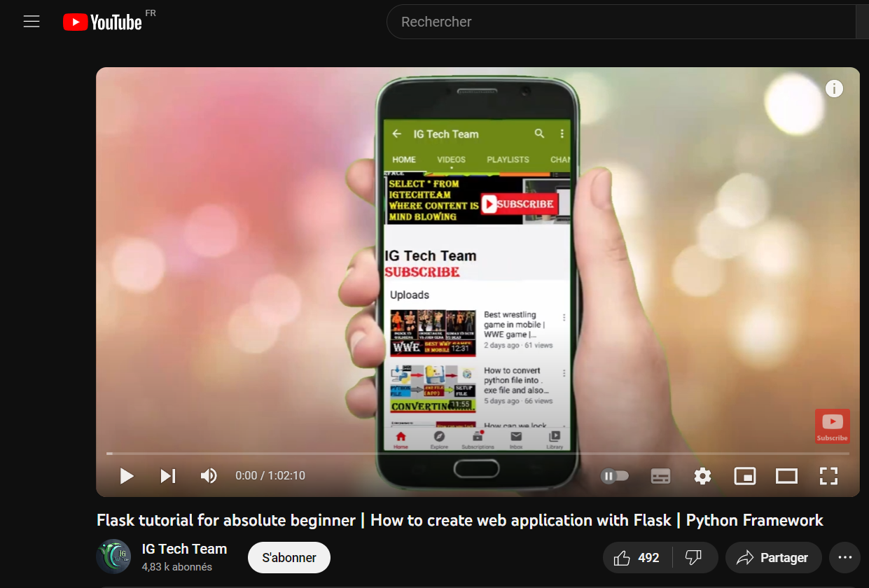
Task: Seek on the video progress bar
Action: (x=478, y=454)
